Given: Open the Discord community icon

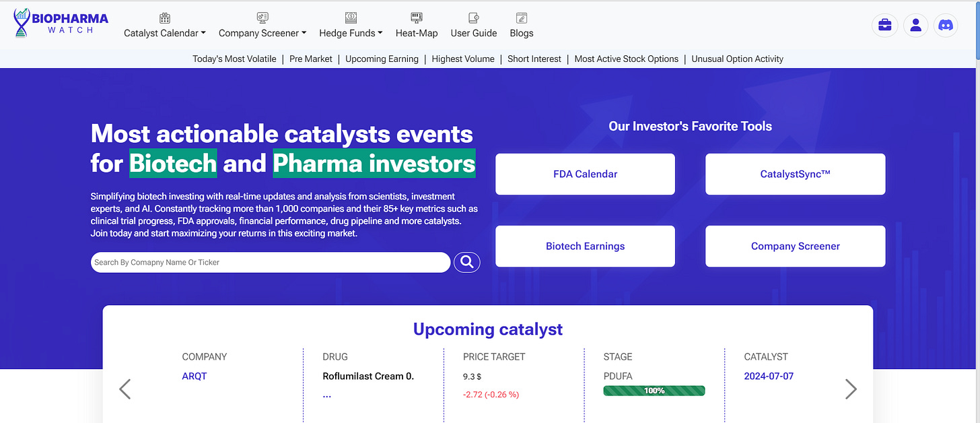Looking at the screenshot, I should (946, 26).
